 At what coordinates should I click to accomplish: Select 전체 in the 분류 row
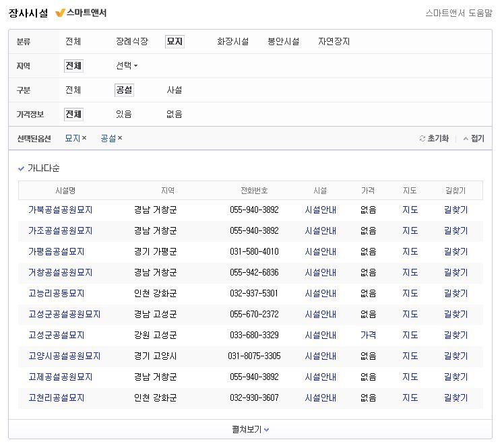click(73, 42)
